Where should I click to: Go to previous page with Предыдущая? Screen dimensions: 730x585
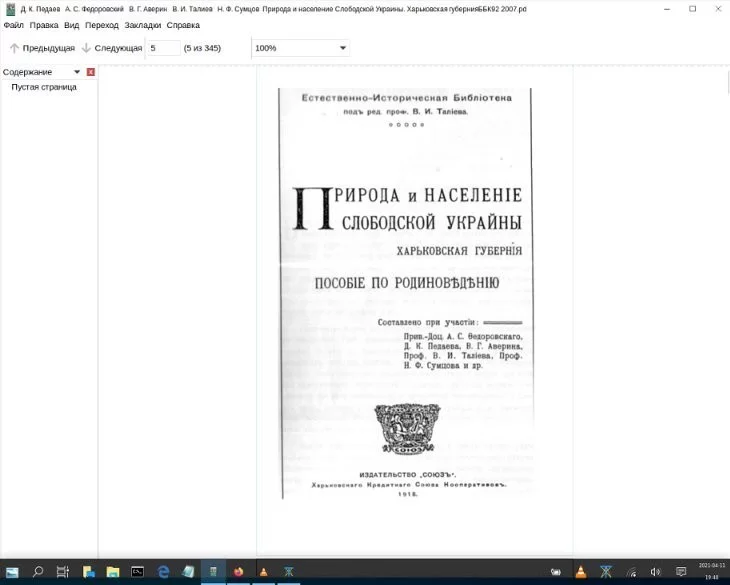click(42, 48)
